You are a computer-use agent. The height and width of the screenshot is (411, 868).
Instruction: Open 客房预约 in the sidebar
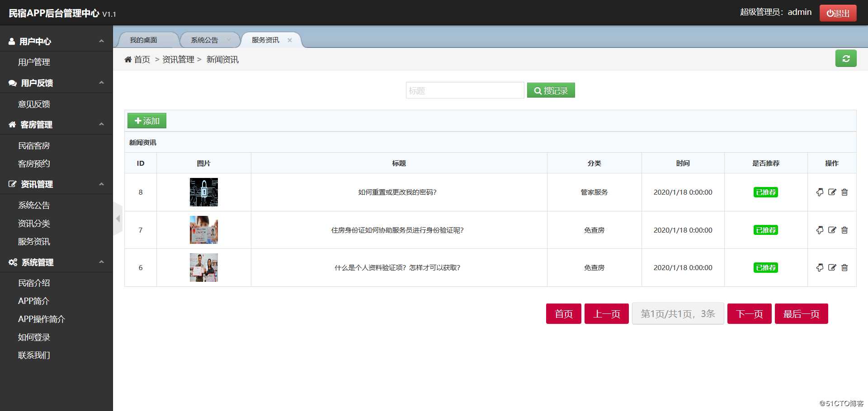34,164
